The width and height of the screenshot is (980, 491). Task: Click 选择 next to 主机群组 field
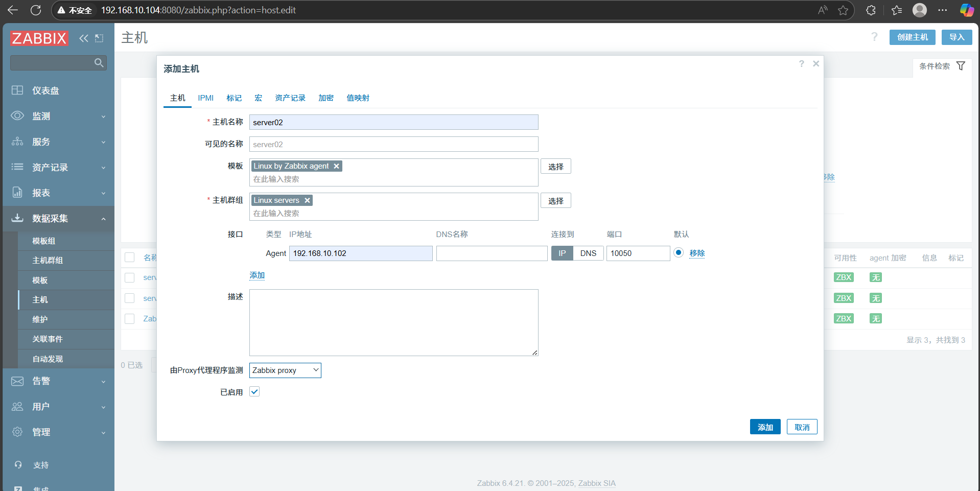556,201
